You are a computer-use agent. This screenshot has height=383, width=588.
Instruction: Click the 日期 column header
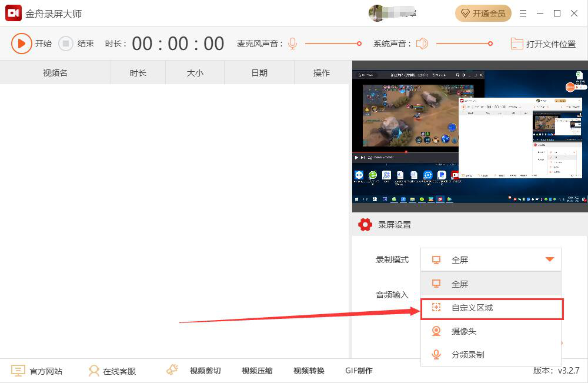coord(259,73)
